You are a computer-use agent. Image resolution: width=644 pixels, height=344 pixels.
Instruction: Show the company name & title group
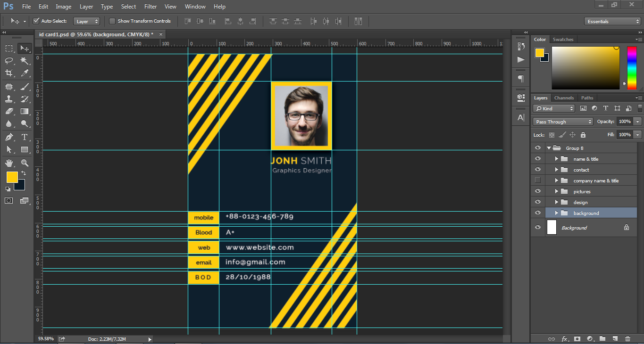(537, 180)
